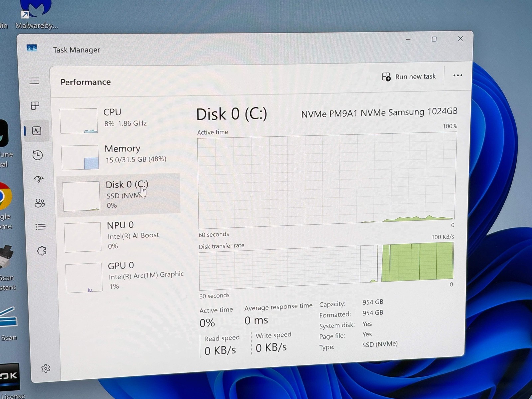Open the Users page icon
The width and height of the screenshot is (532, 399).
pos(40,203)
